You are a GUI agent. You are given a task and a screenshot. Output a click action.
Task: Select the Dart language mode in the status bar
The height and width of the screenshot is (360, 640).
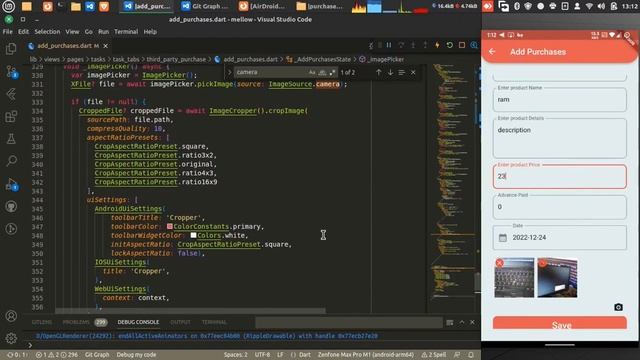point(304,355)
